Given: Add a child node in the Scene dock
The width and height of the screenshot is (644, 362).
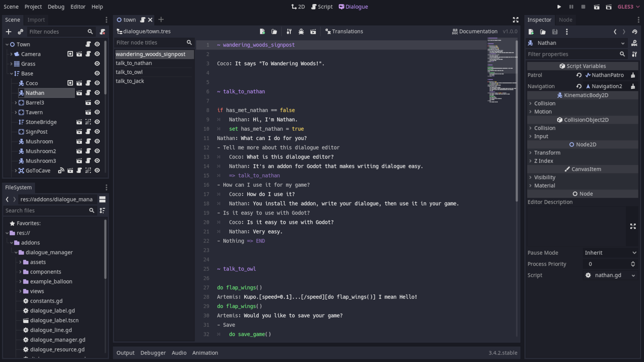Looking at the screenshot, I should click(9, 32).
